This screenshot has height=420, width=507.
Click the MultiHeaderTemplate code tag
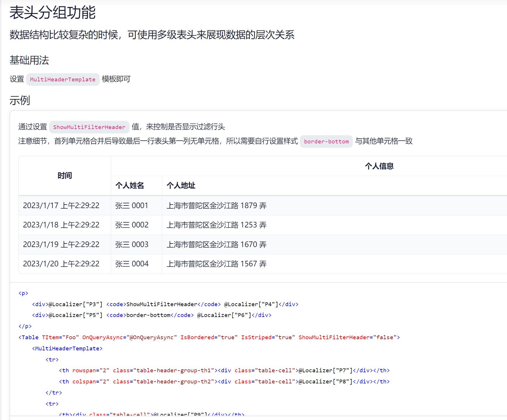click(x=63, y=79)
